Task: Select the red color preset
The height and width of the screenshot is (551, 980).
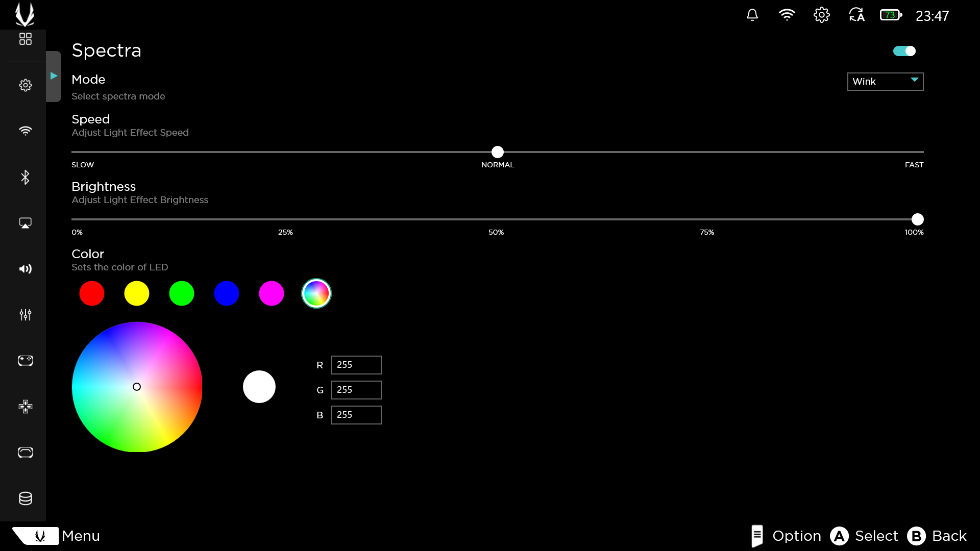Action: [92, 293]
